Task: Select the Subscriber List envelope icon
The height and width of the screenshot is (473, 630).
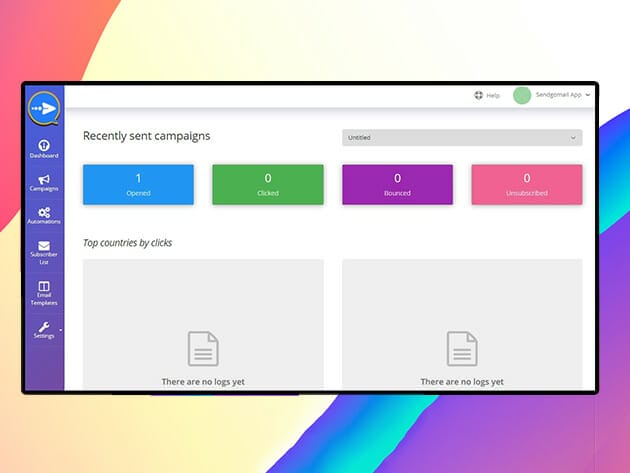Action: (x=43, y=246)
